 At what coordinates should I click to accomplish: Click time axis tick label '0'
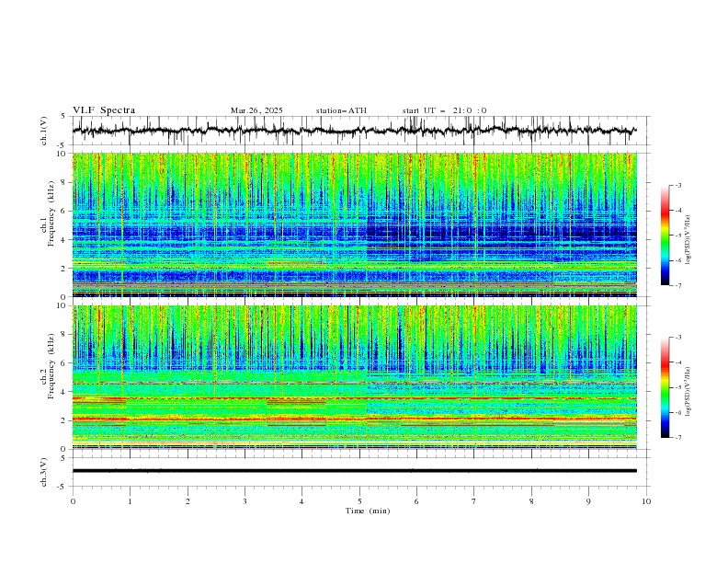tap(73, 501)
